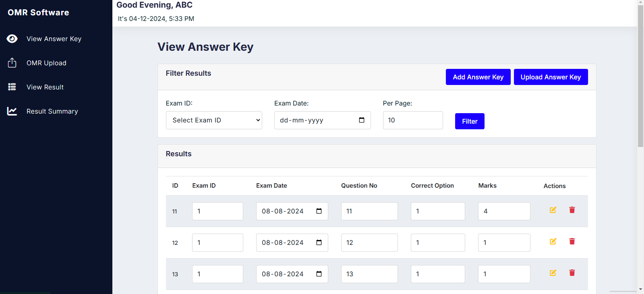The width and height of the screenshot is (644, 294).
Task: Click Exam ID field in row 11
Action: pos(217,211)
